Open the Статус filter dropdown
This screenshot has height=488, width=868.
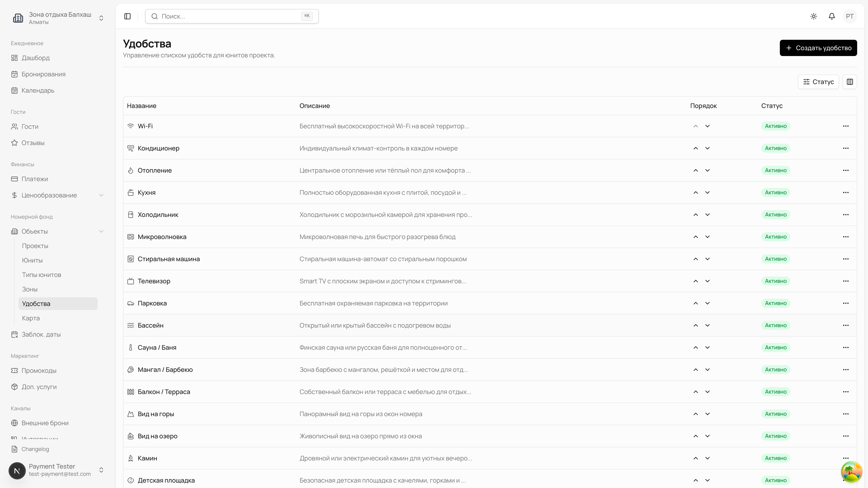point(818,82)
